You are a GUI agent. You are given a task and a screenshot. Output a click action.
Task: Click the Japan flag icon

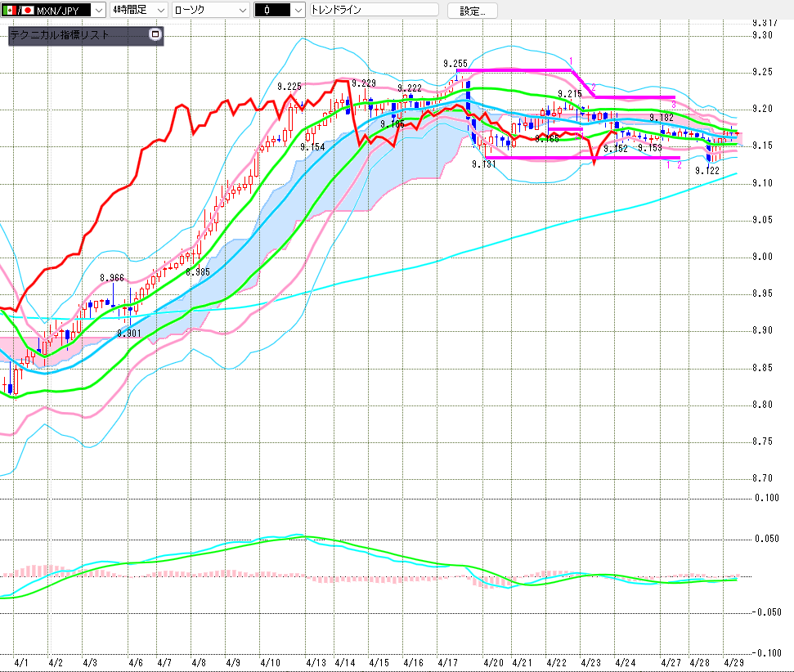pos(26,11)
